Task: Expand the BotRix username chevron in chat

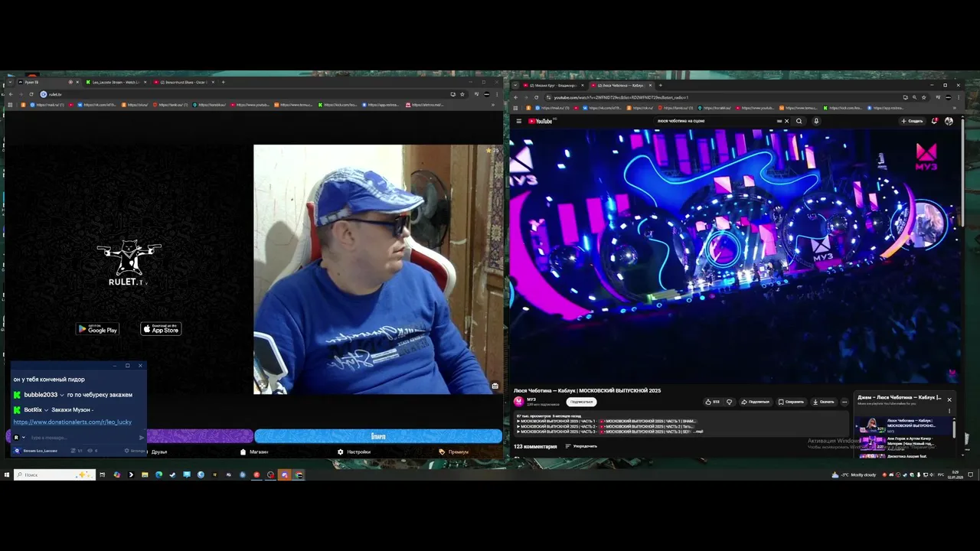Action: (x=46, y=410)
